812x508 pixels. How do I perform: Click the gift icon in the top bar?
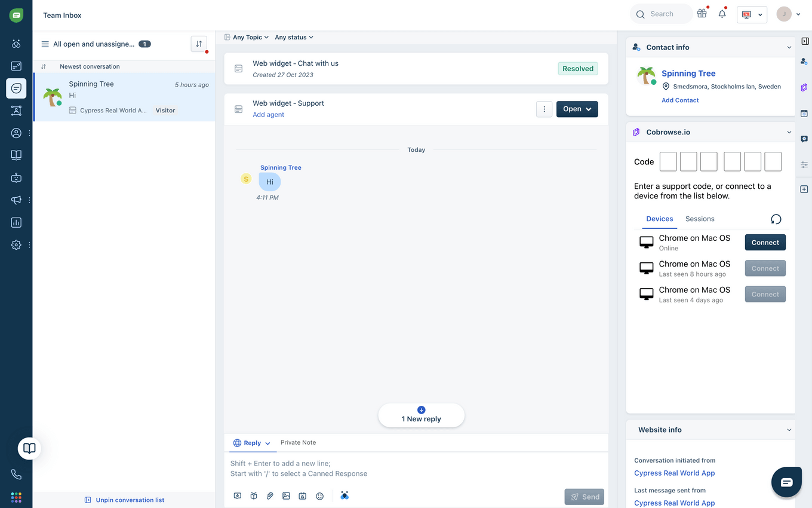(702, 14)
